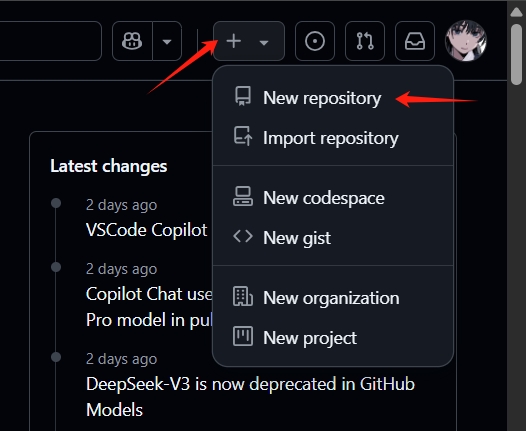Click the New project board icon
Viewport: 526px width, 431px height.
coord(243,336)
